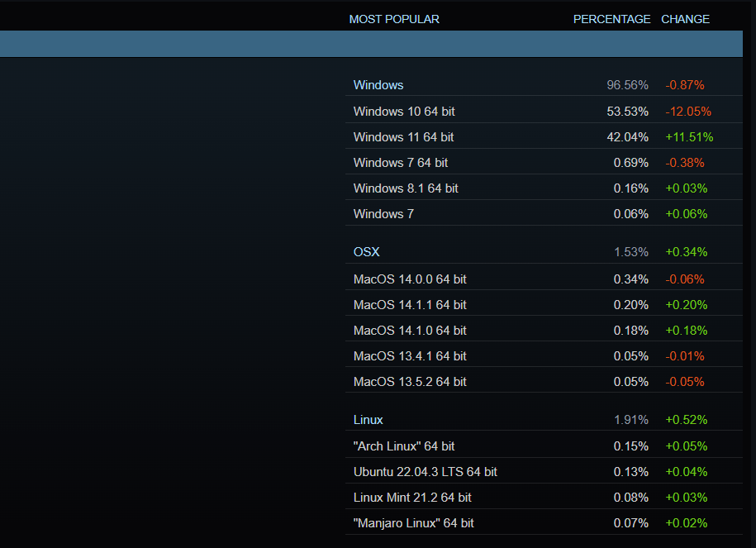
Task: Collapse the OSX category row
Action: pos(367,252)
